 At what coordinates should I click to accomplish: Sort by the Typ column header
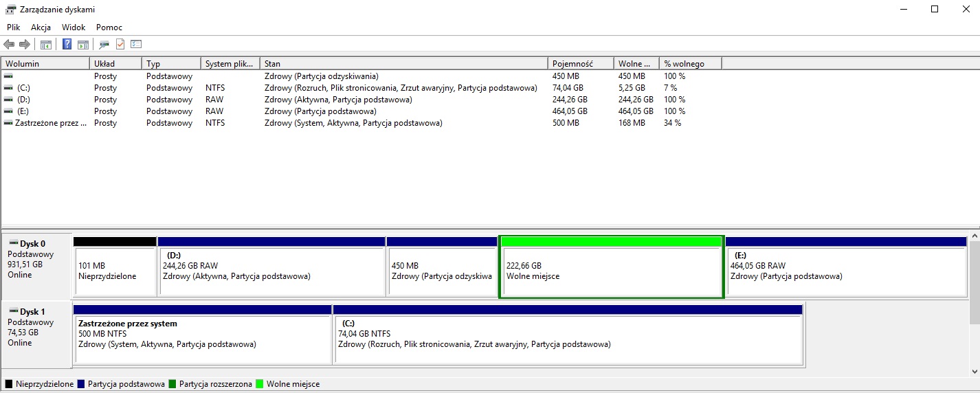pos(172,63)
